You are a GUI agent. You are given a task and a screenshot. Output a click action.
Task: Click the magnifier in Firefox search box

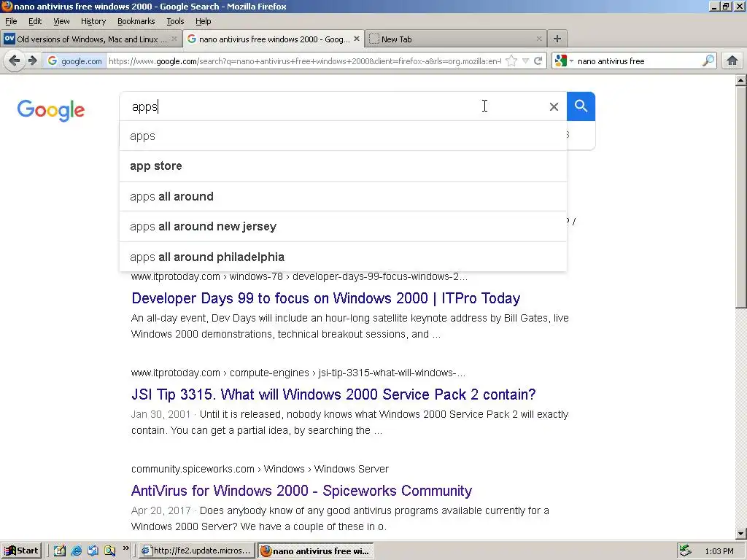708,61
